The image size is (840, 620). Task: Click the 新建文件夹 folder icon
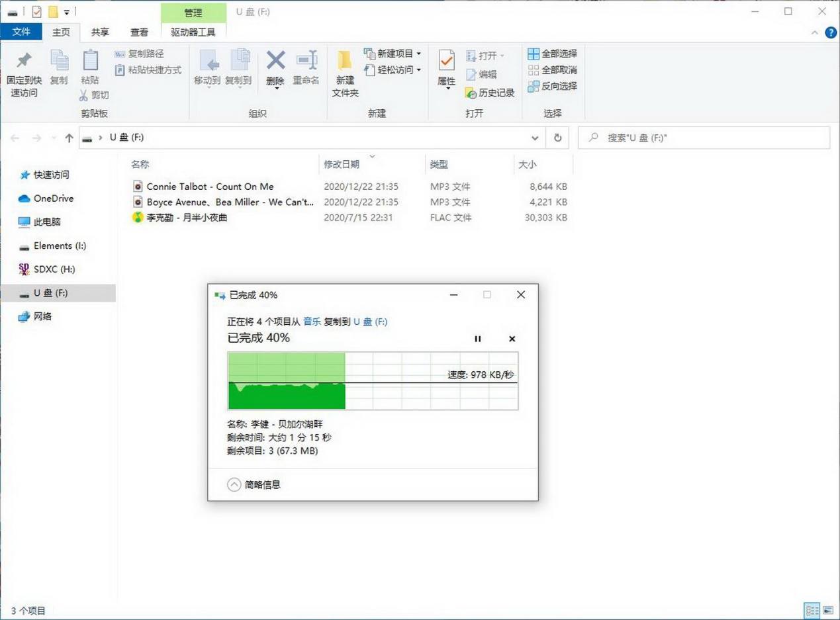coord(344,62)
